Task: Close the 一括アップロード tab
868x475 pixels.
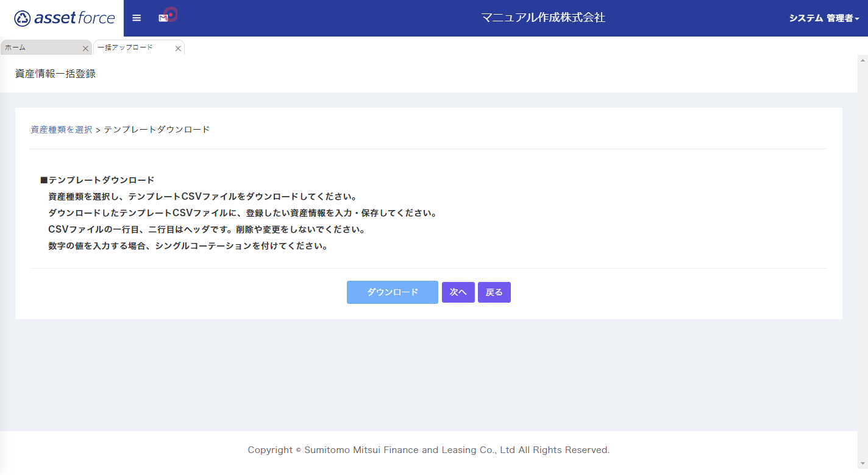Action: (x=178, y=48)
